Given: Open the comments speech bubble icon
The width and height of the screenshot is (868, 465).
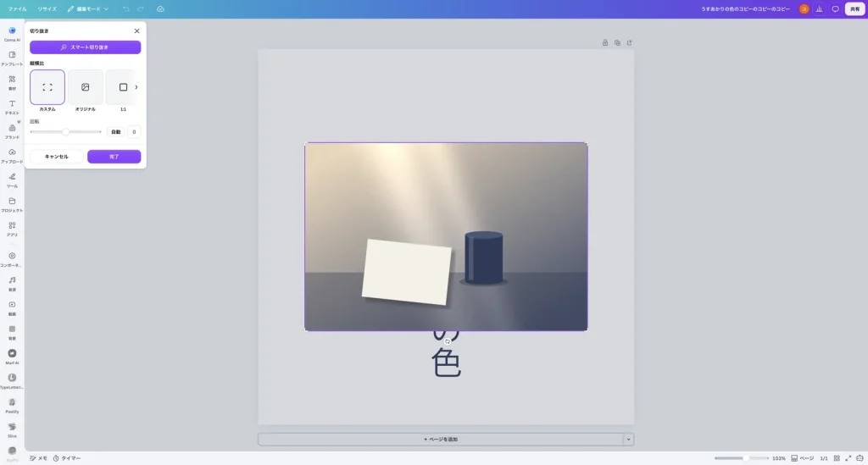Looking at the screenshot, I should [835, 8].
